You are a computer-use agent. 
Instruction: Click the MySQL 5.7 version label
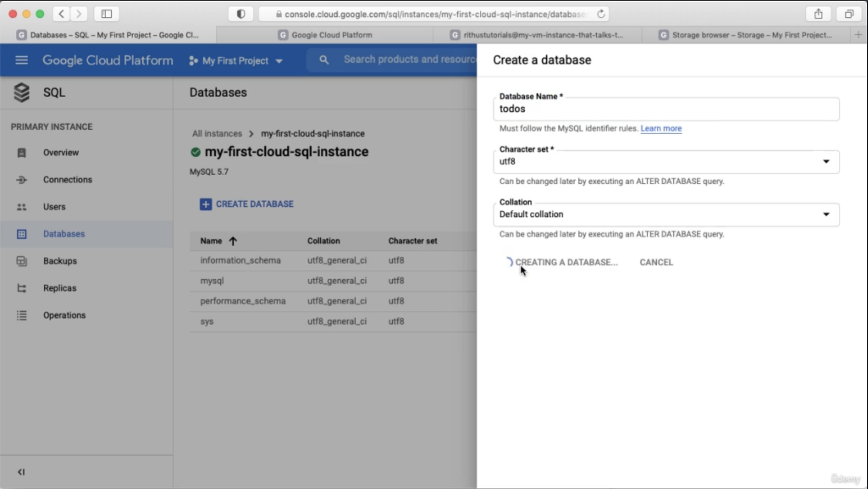(209, 172)
